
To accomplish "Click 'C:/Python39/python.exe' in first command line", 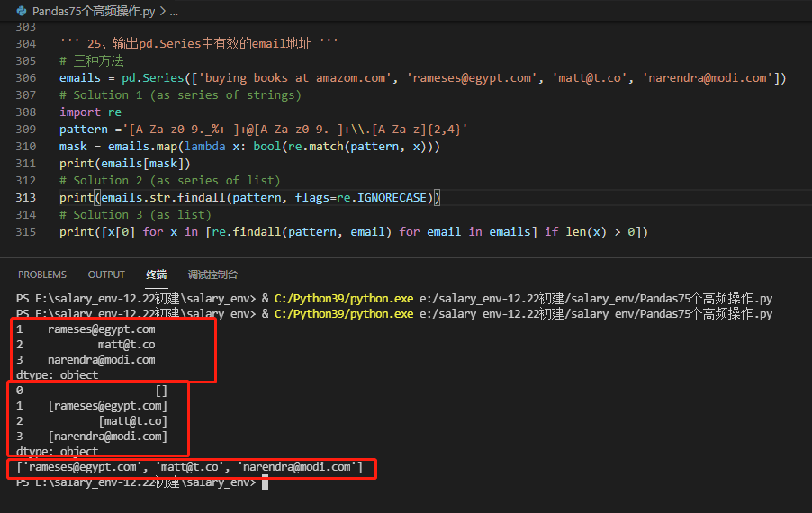I will [343, 298].
